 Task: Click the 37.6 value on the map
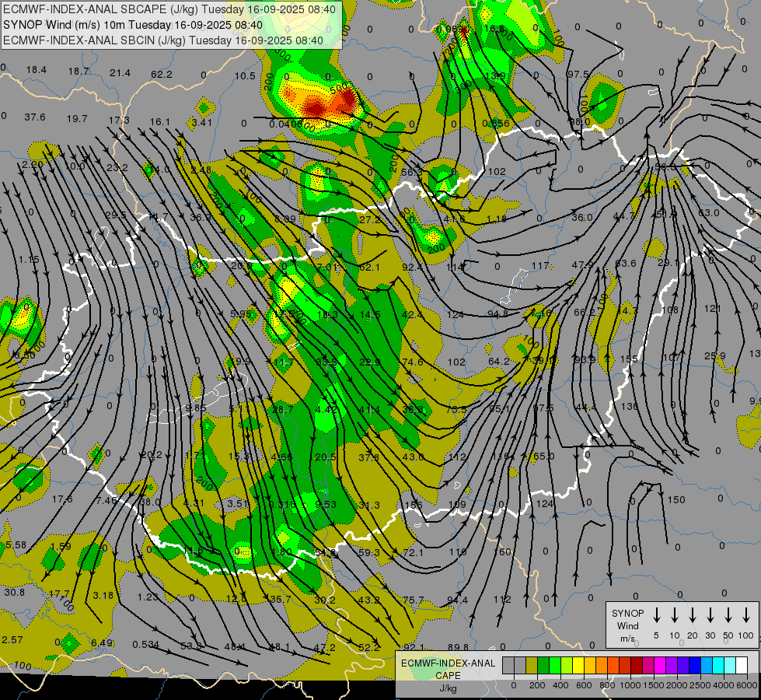tap(35, 117)
